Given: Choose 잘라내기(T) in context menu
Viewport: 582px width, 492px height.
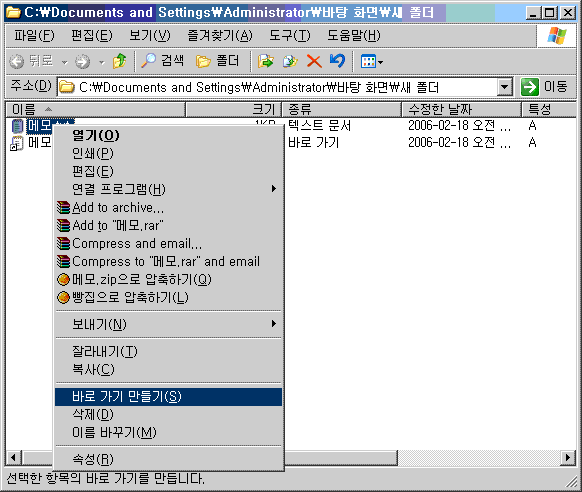Looking at the screenshot, I should coord(168,351).
